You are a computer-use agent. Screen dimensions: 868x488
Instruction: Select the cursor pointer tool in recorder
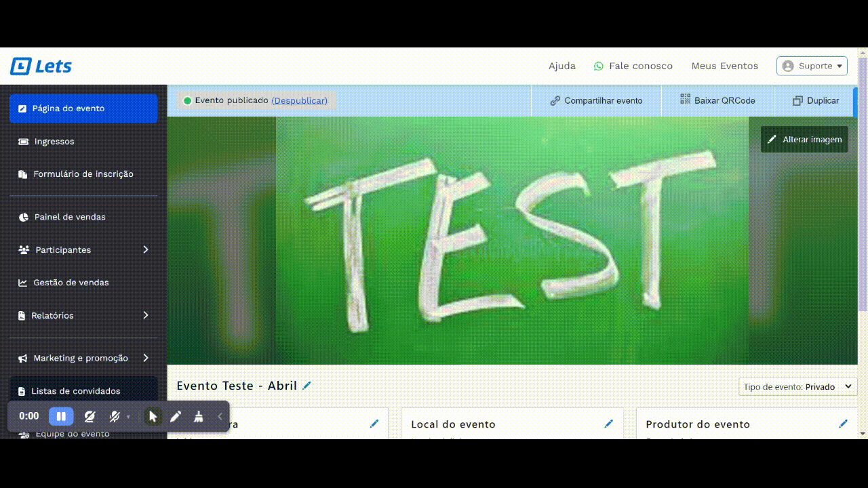[x=153, y=416]
